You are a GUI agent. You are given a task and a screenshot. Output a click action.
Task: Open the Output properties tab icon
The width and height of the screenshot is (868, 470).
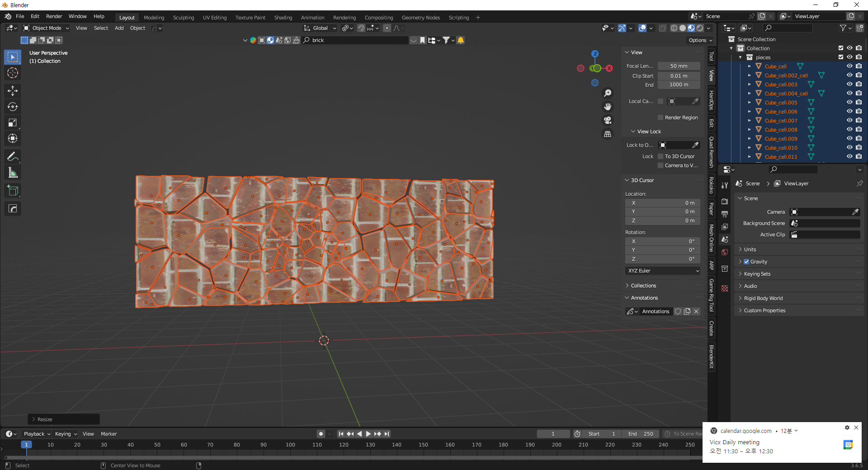tap(725, 214)
